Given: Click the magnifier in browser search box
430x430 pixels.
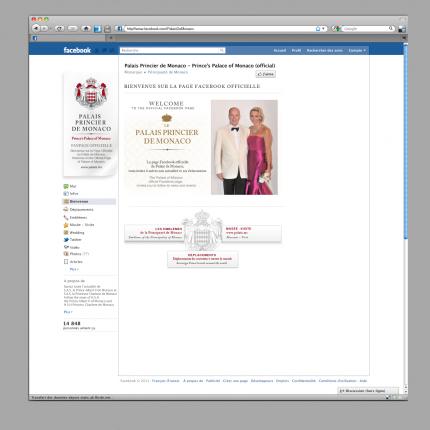Looking at the screenshot, I should click(391, 29).
